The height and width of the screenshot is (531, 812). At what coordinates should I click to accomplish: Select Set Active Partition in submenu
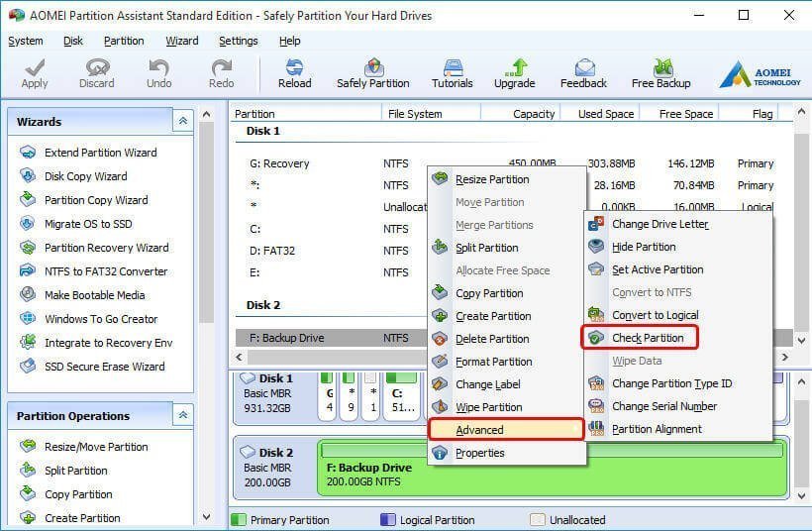tap(678, 269)
